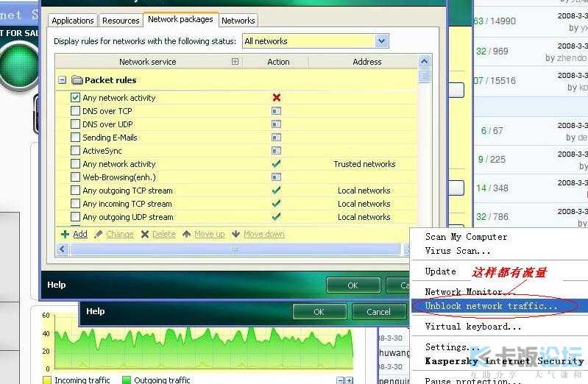588x384 pixels.
Task: Click Help in the lower settings dialog
Action: 95,311
